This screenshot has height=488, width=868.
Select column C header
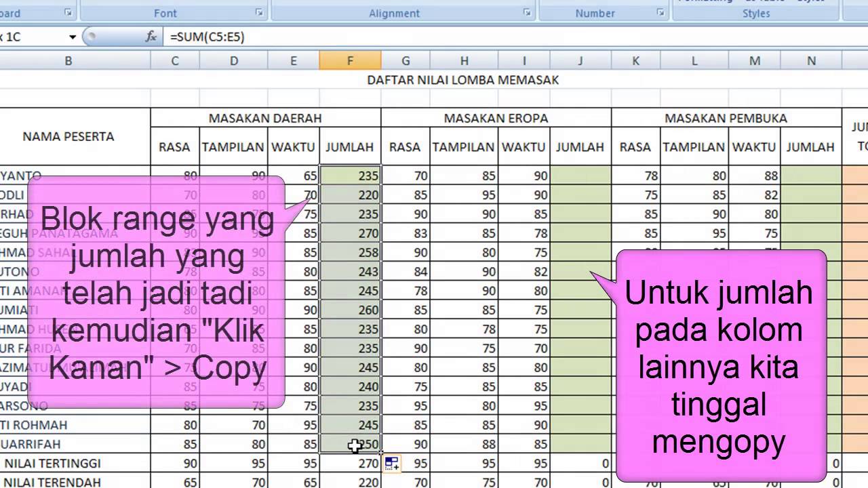[x=175, y=61]
